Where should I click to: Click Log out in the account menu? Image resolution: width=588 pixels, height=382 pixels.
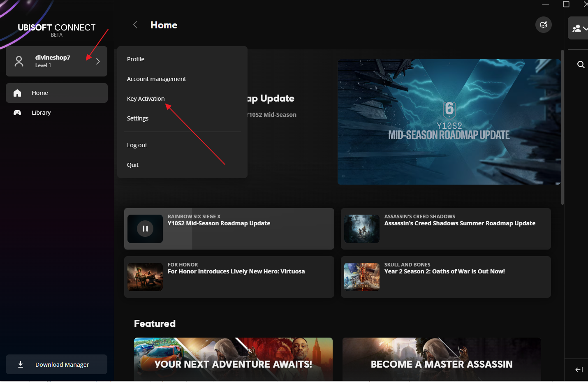pyautogui.click(x=137, y=145)
